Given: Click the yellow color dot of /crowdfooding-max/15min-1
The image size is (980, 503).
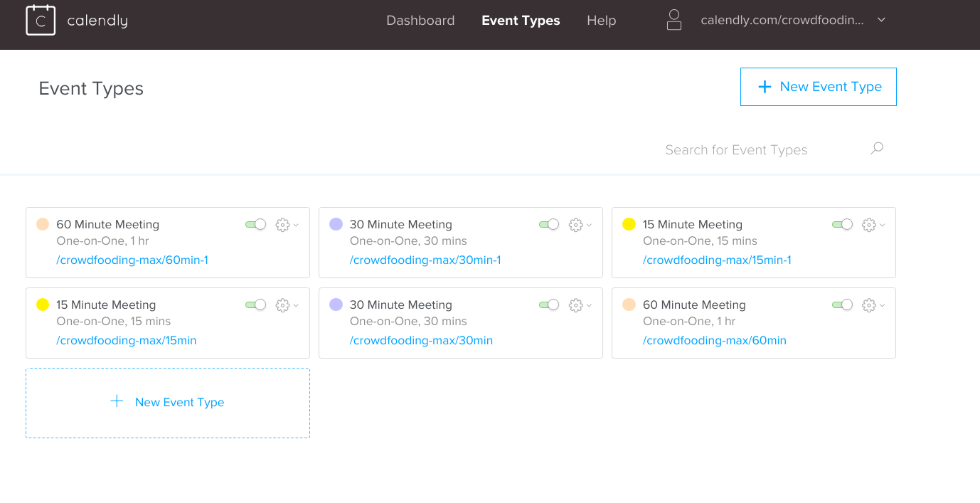Looking at the screenshot, I should coord(629,225).
